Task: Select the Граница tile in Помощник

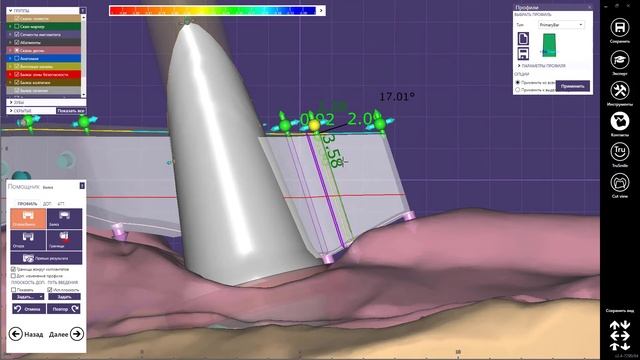Action: click(64, 240)
